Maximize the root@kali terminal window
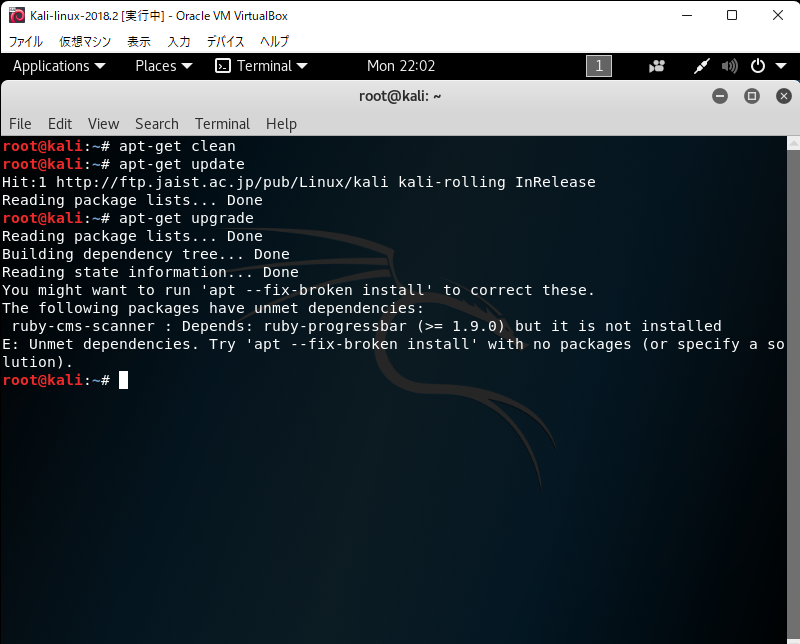Viewport: 800px width, 644px height. (752, 96)
